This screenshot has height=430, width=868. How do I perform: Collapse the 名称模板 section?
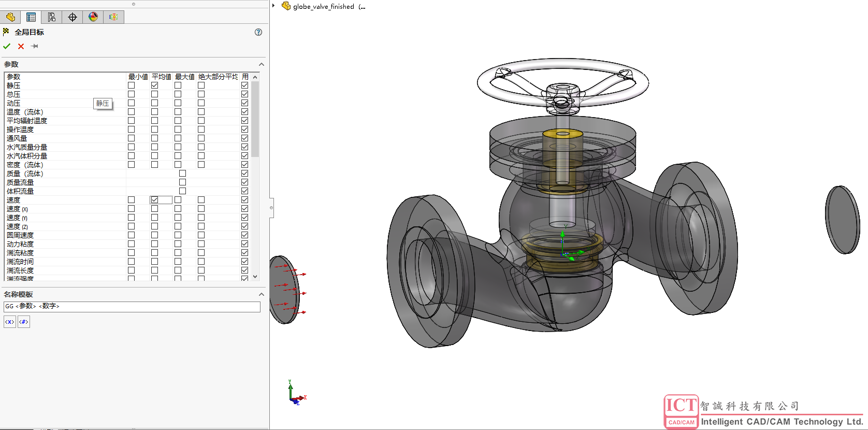(261, 294)
